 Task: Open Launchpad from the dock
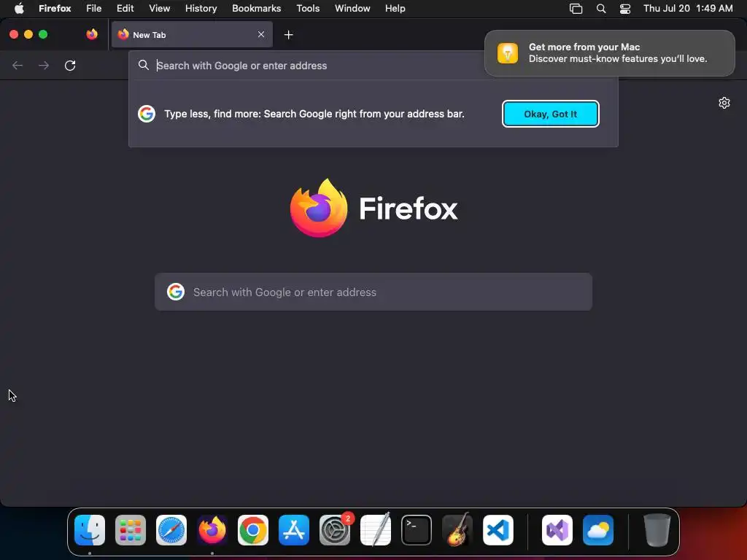[131, 530]
